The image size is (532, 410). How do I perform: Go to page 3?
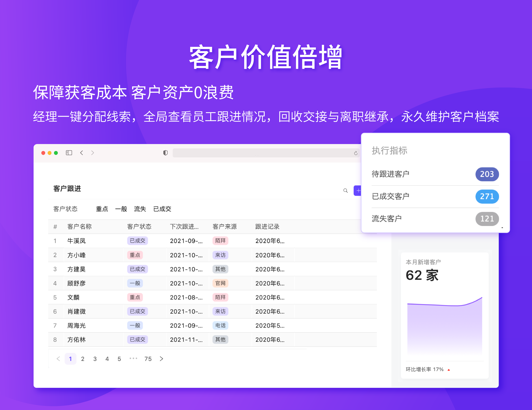[x=95, y=359]
